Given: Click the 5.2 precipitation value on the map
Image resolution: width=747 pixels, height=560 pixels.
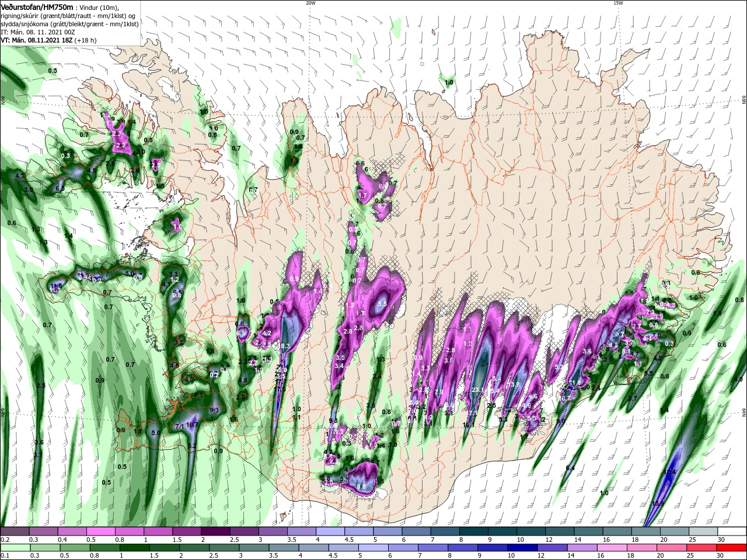Looking at the screenshot, I should [192, 446].
